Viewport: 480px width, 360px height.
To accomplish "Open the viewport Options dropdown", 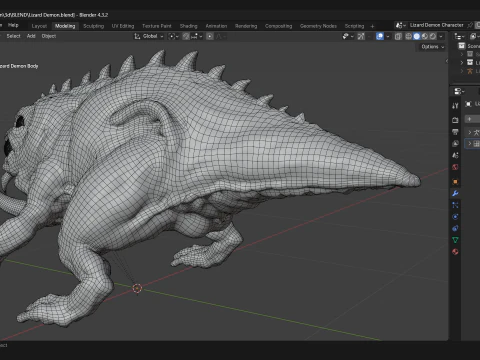I will (432, 47).
